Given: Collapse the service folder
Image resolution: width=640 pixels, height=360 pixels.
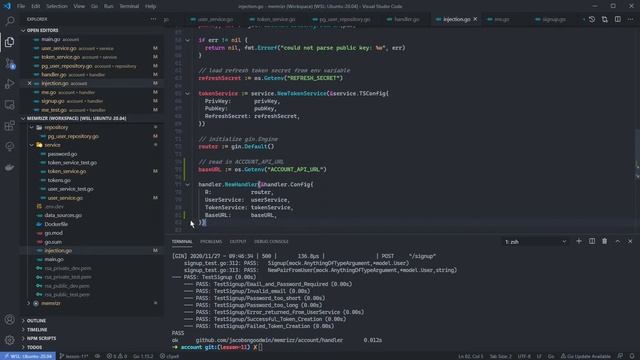Looking at the screenshot, I should [x=52, y=145].
